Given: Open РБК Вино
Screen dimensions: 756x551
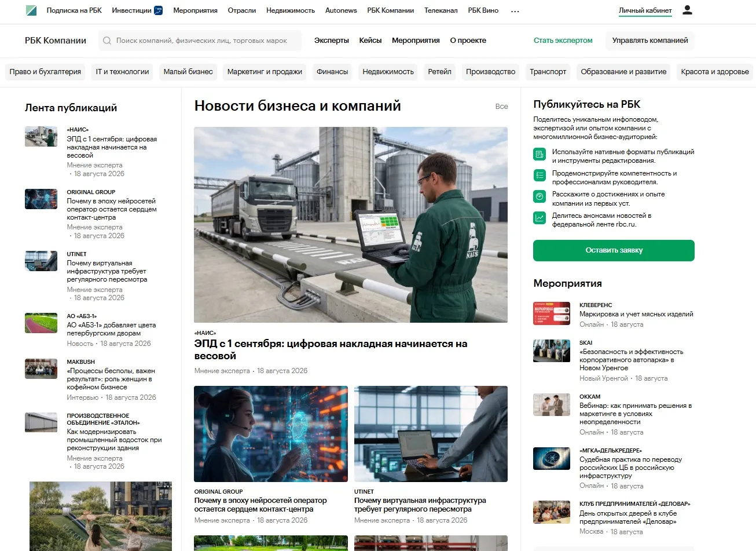Looking at the screenshot, I should [x=483, y=10].
